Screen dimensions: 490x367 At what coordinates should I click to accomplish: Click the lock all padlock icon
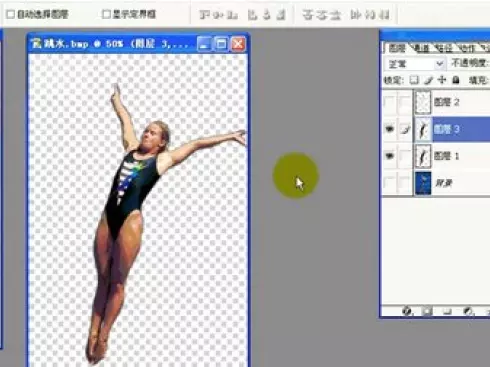tap(456, 80)
